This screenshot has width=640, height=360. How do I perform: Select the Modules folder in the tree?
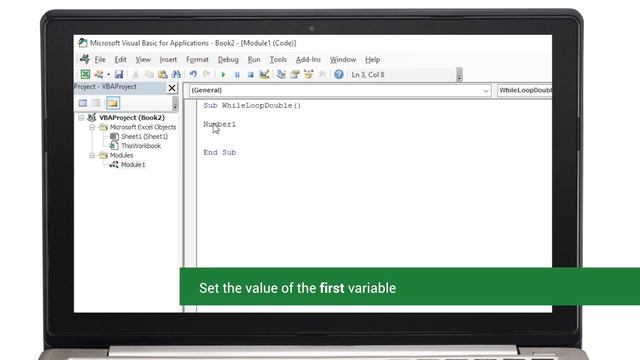pos(121,155)
